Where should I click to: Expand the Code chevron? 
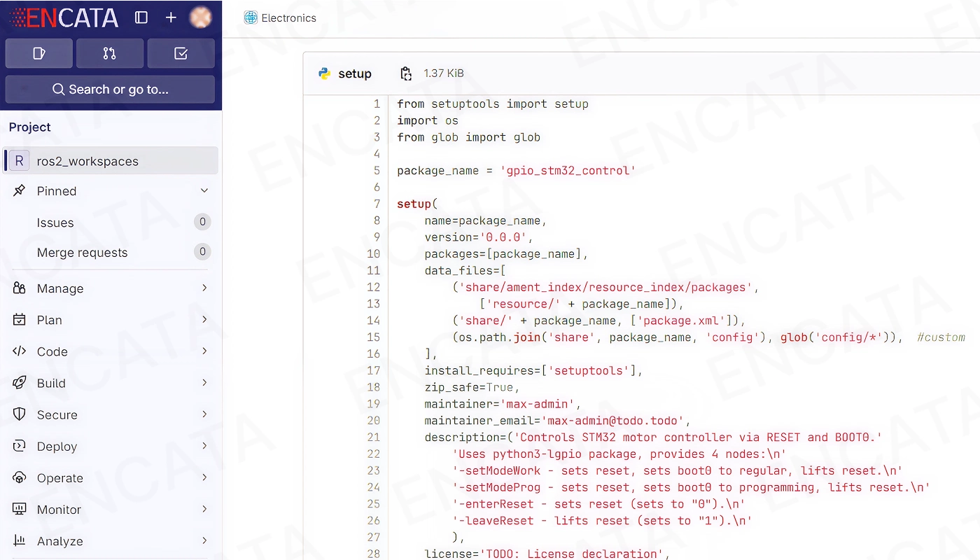pos(204,351)
